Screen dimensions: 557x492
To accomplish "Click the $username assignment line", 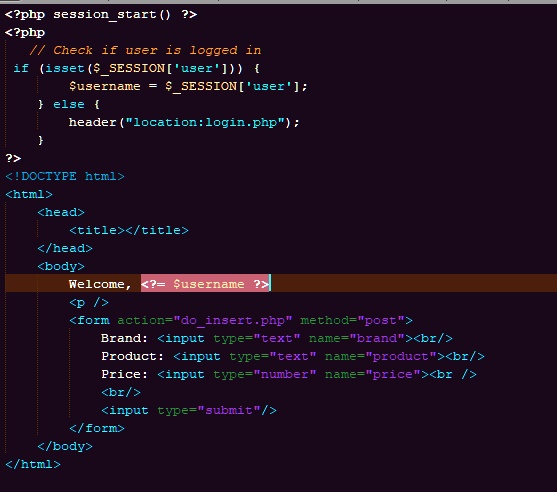I will point(188,86).
